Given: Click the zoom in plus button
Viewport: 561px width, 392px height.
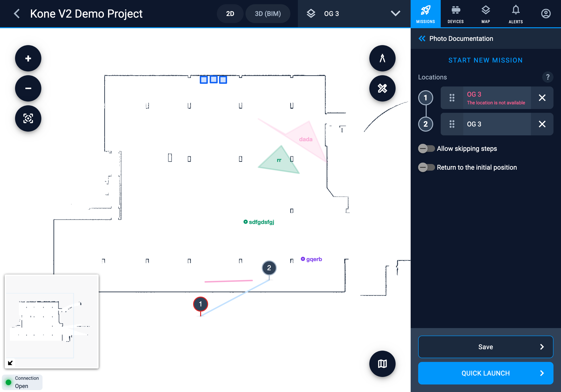Looking at the screenshot, I should pyautogui.click(x=28, y=59).
